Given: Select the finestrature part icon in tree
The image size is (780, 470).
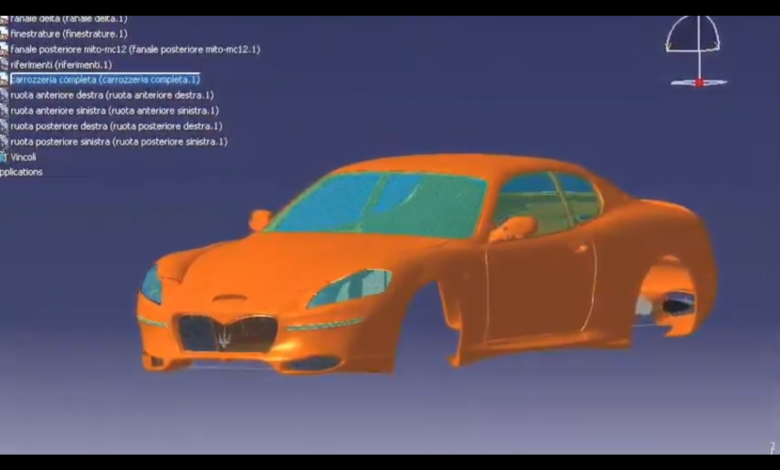Looking at the screenshot, I should click(x=4, y=34).
